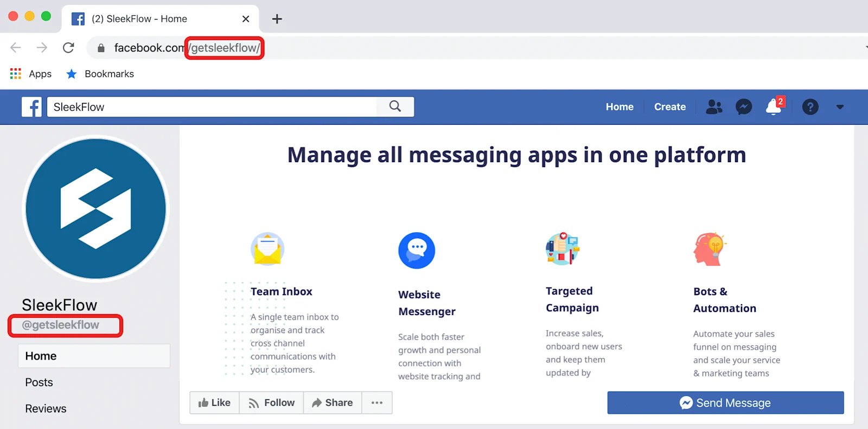Click the macOS green maximize button
Screen dimensions: 868x429
pyautogui.click(x=46, y=16)
